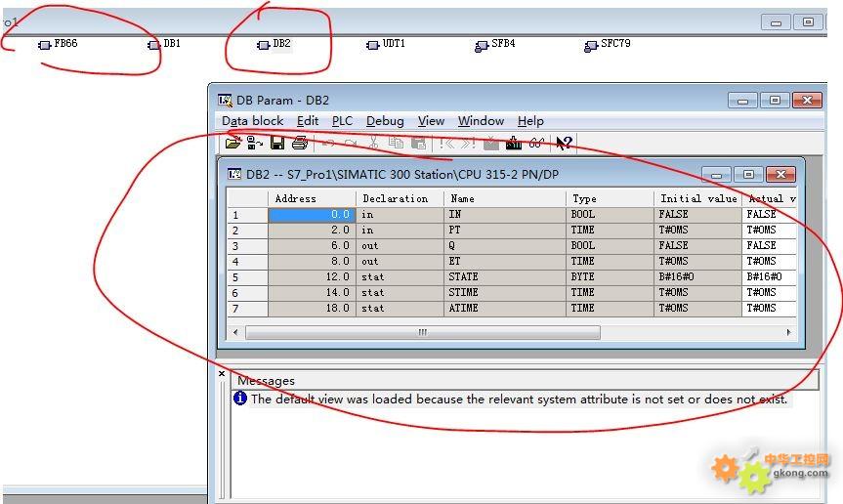Click the info message about default view
The height and width of the screenshot is (504, 843).
(519, 399)
